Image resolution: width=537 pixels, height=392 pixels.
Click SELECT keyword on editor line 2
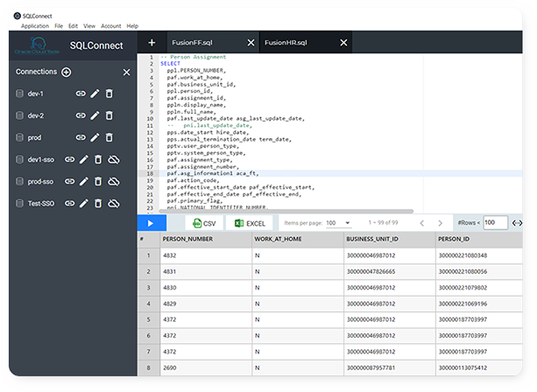pyautogui.click(x=170, y=64)
